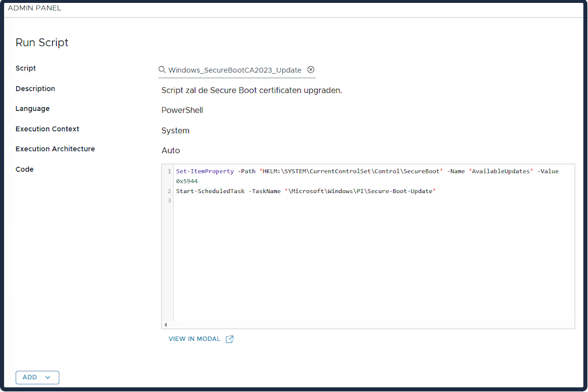This screenshot has width=588, height=392.
Task: Click the external-link icon beside View in Modal
Action: pyautogui.click(x=229, y=339)
